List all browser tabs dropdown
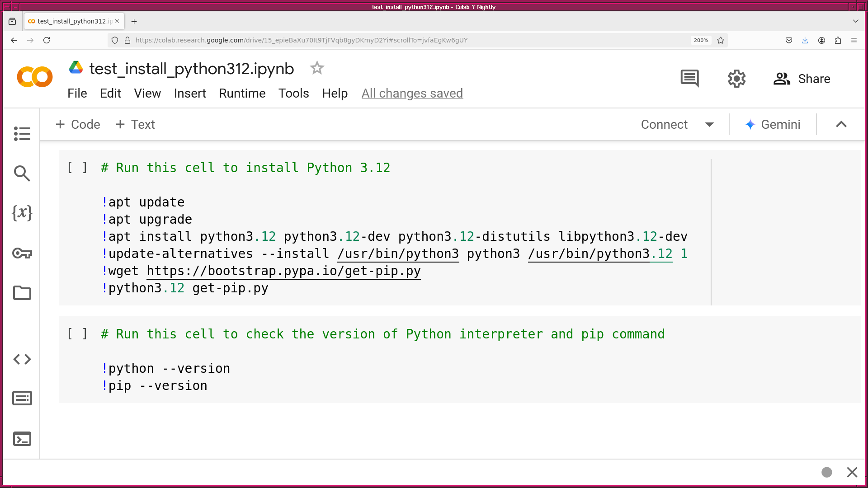The image size is (868, 488). 855,21
